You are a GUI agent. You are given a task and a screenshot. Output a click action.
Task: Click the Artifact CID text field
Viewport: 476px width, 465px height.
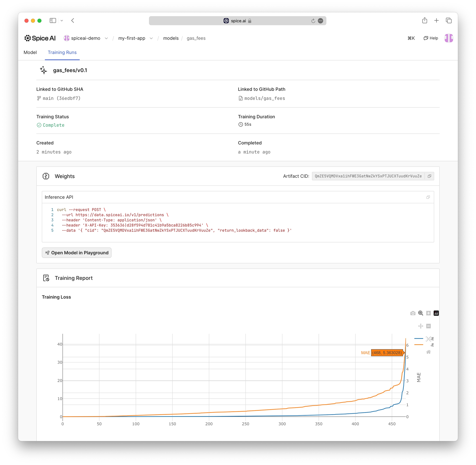pos(368,176)
